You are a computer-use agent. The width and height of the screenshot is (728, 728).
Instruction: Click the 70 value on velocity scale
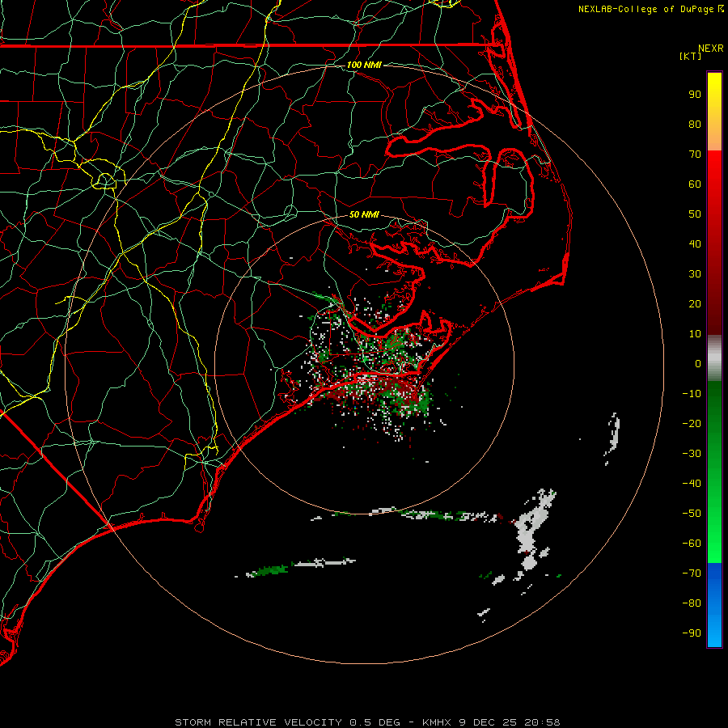coord(695,154)
